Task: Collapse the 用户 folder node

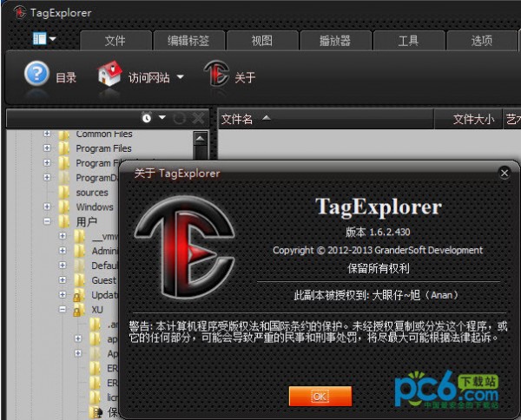Action: 47,221
